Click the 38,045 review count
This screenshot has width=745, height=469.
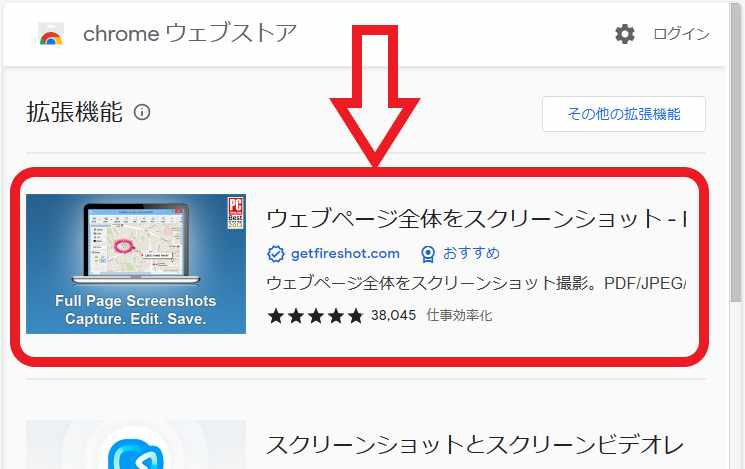tap(393, 315)
